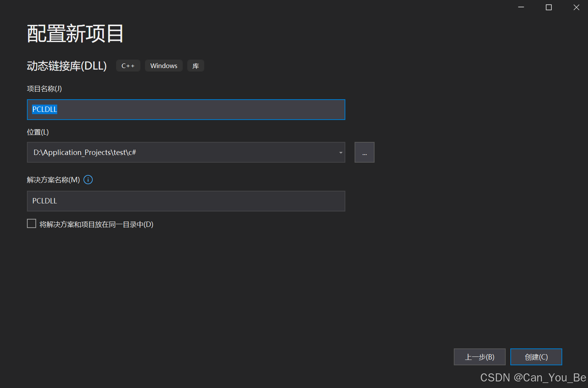588x388 pixels.
Task: Minimize the configure project window
Action: (521, 7)
